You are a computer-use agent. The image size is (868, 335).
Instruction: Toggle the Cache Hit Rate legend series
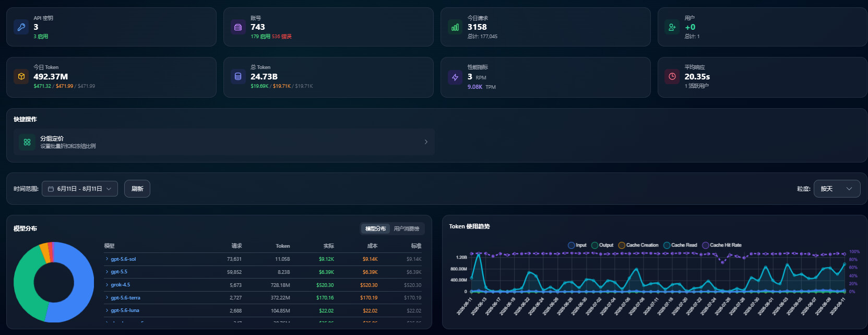coord(722,245)
